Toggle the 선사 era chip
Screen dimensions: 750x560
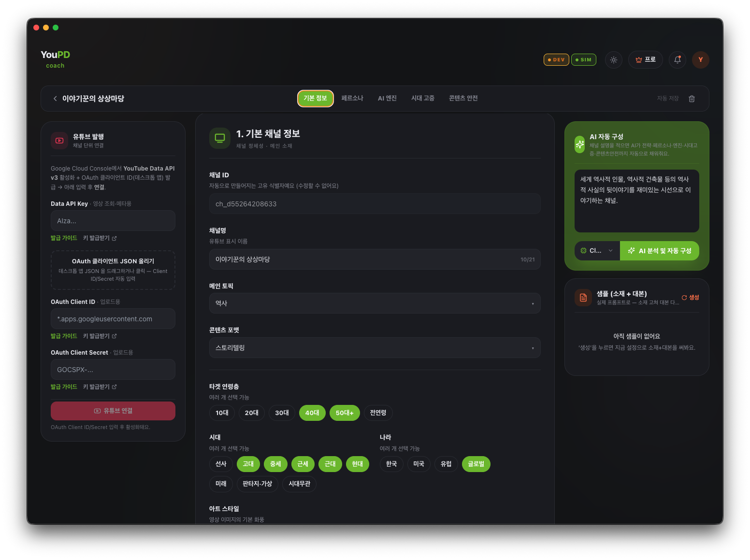click(x=221, y=464)
